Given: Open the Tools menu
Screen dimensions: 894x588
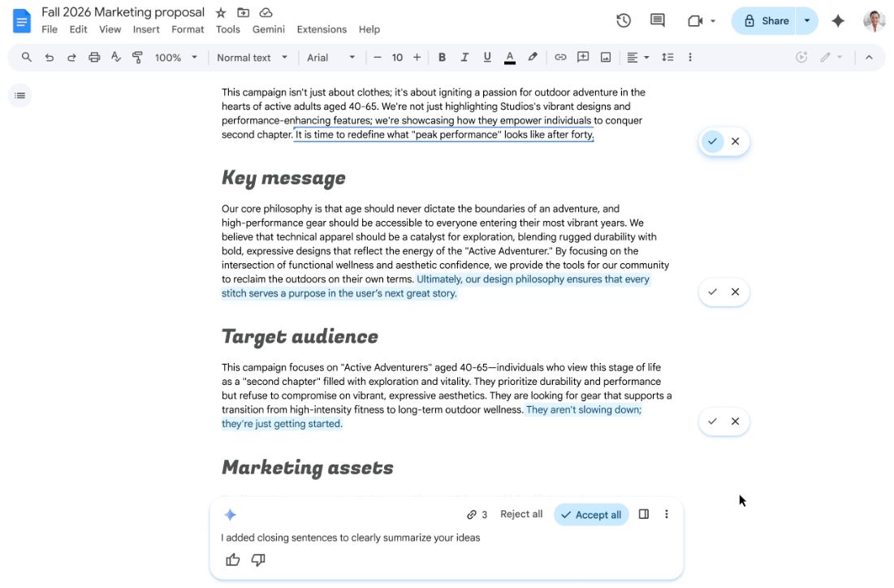Looking at the screenshot, I should [227, 28].
